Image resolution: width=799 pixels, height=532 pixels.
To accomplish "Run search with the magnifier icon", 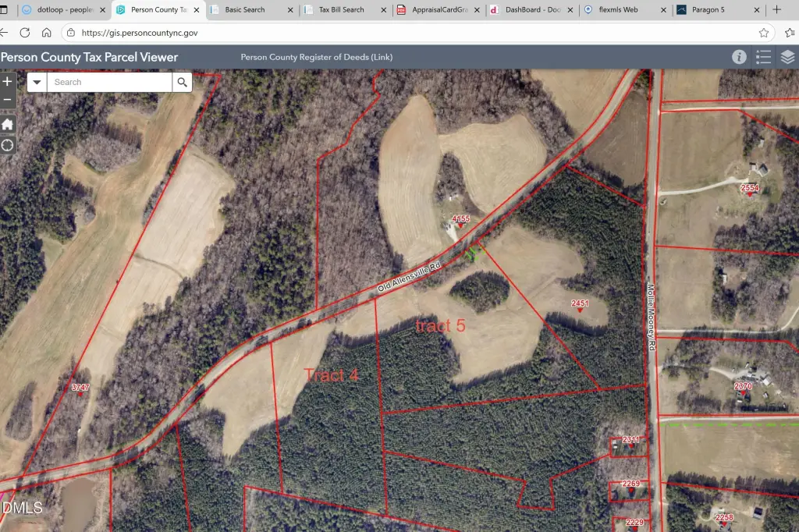I will (x=182, y=82).
